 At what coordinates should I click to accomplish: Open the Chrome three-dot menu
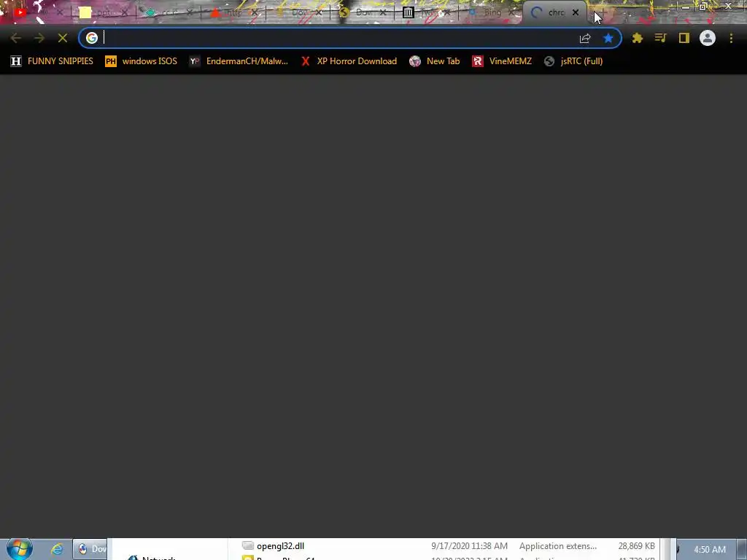731,38
